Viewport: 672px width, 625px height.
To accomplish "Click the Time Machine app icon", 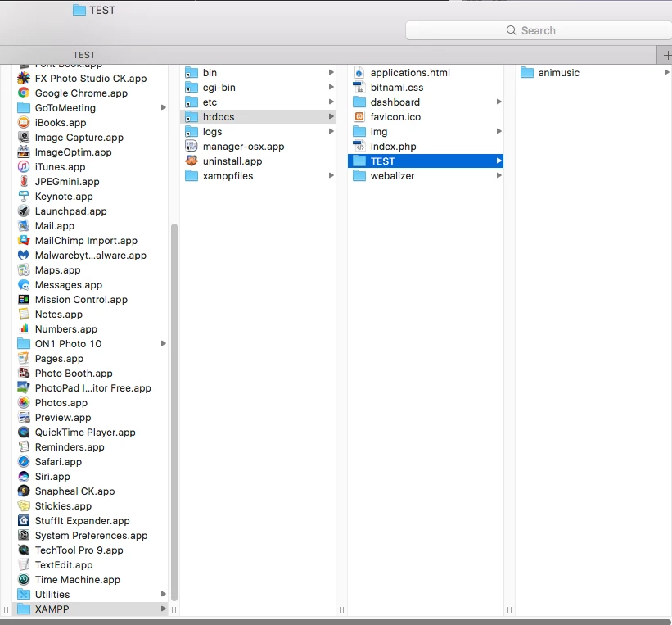I will [24, 579].
